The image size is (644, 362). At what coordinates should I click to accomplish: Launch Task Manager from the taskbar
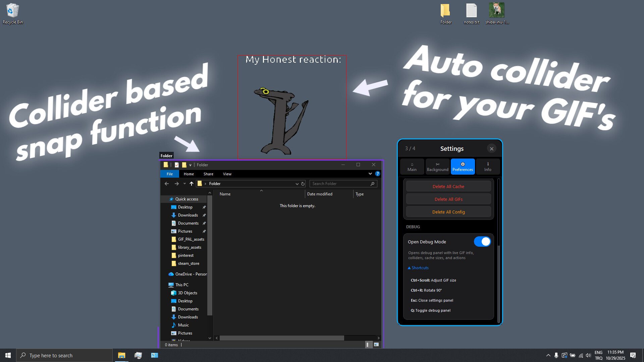[138, 355]
